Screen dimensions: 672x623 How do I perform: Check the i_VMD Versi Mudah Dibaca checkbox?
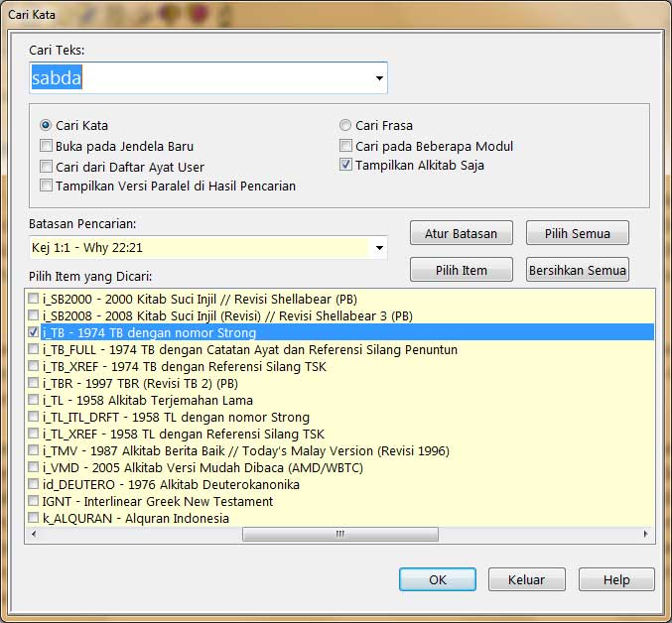[33, 466]
